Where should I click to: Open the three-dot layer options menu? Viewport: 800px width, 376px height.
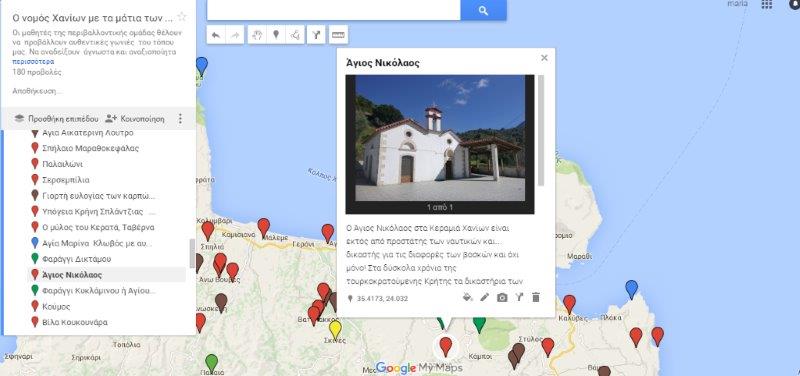point(180,118)
